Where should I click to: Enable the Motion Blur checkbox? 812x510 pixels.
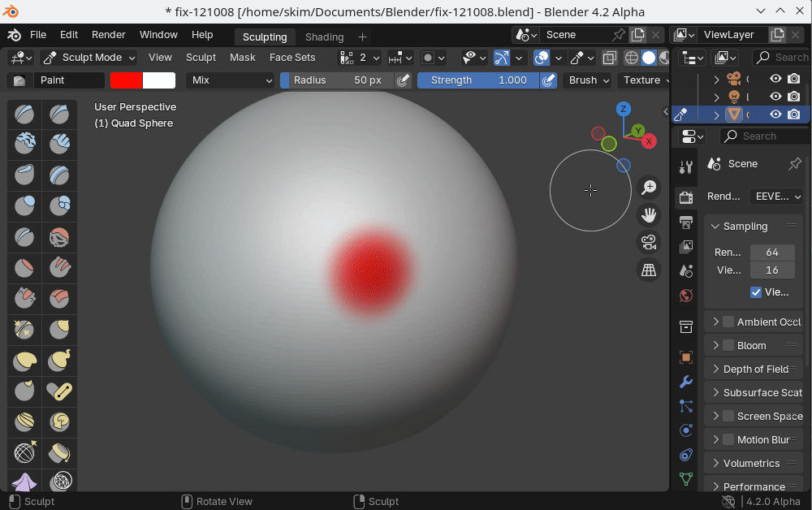click(x=728, y=439)
